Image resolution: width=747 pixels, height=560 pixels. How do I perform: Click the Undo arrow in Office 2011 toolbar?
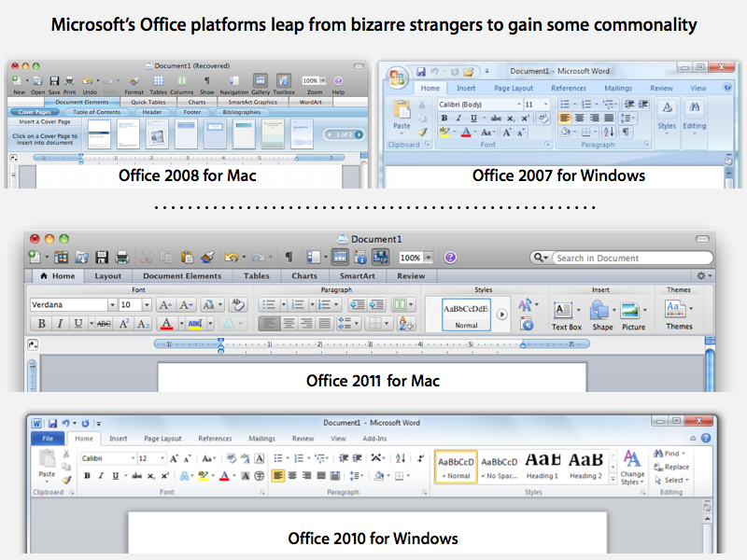click(232, 258)
